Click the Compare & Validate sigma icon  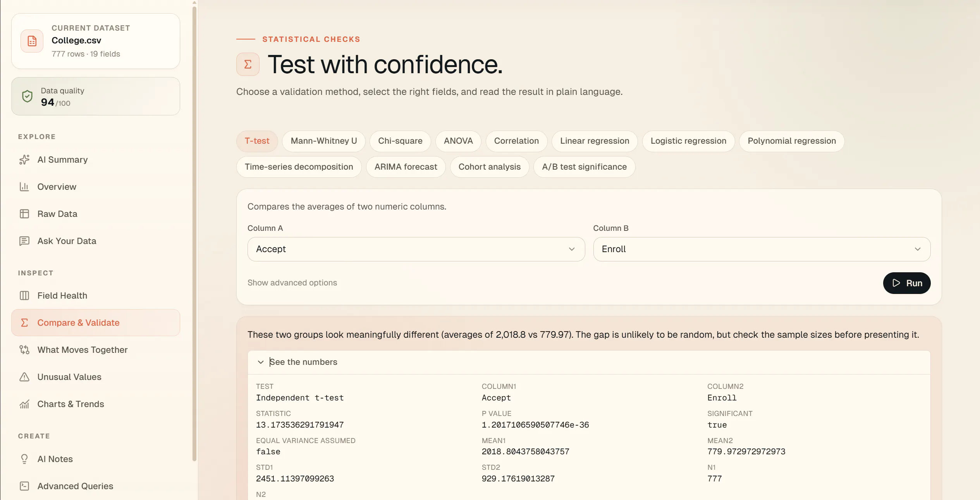(x=24, y=323)
